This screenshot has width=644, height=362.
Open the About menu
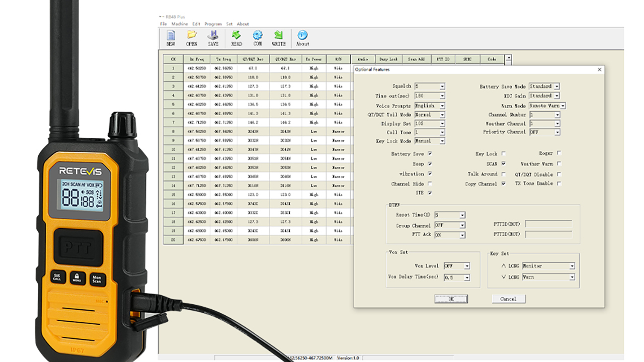[243, 24]
